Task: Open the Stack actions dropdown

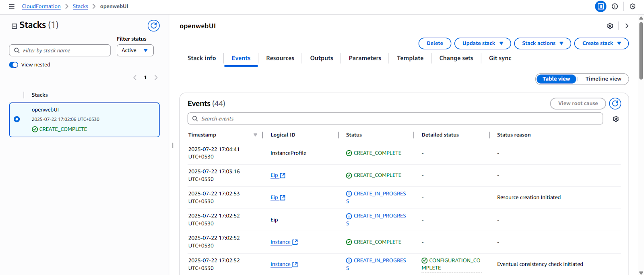Action: [x=543, y=43]
